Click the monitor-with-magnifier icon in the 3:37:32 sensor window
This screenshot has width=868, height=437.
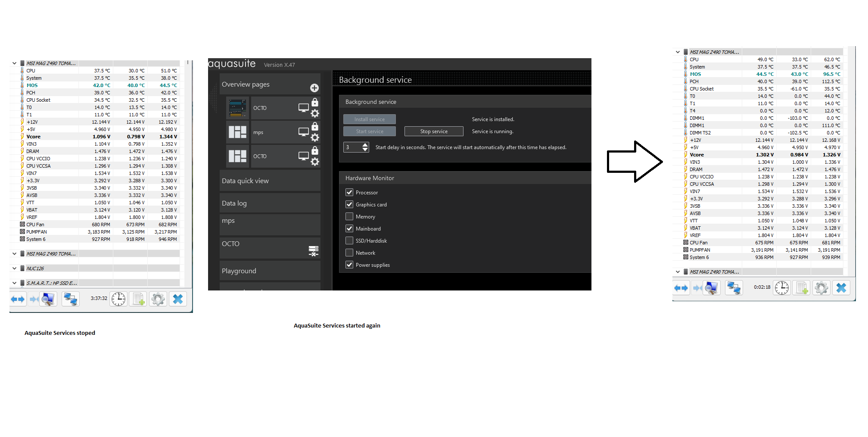pyautogui.click(x=48, y=299)
